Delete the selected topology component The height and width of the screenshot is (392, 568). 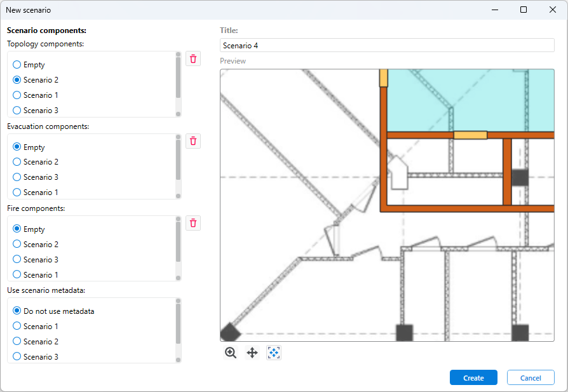pos(193,58)
